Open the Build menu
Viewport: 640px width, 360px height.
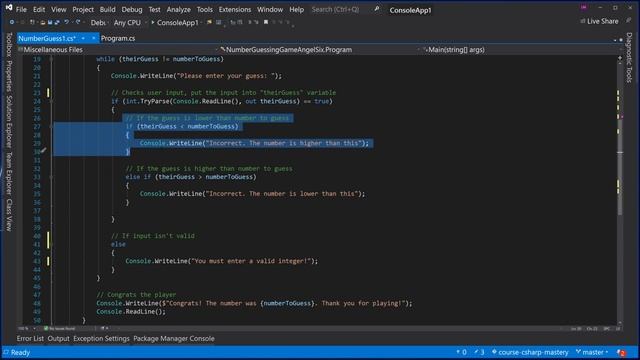click(x=107, y=9)
